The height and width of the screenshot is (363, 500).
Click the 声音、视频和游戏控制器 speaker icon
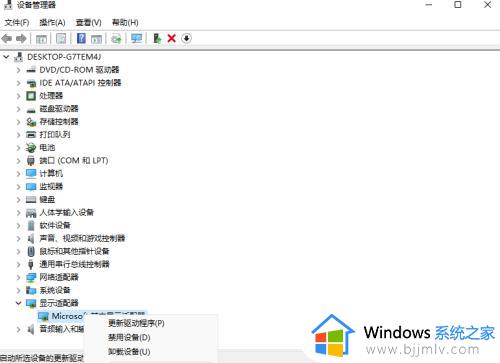[31, 238]
